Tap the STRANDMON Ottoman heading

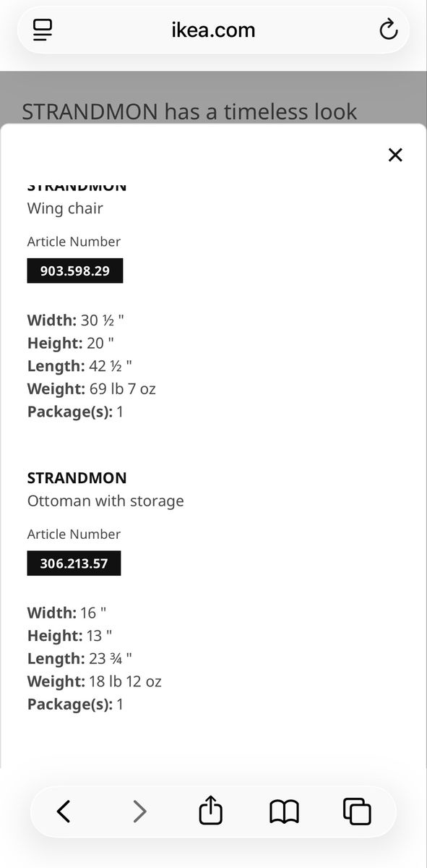[x=77, y=477]
